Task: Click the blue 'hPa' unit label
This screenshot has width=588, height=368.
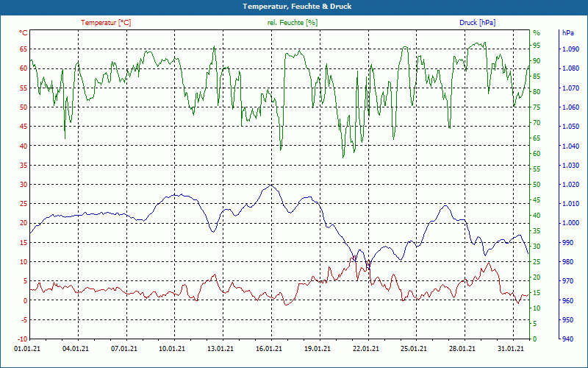Action: [x=567, y=33]
